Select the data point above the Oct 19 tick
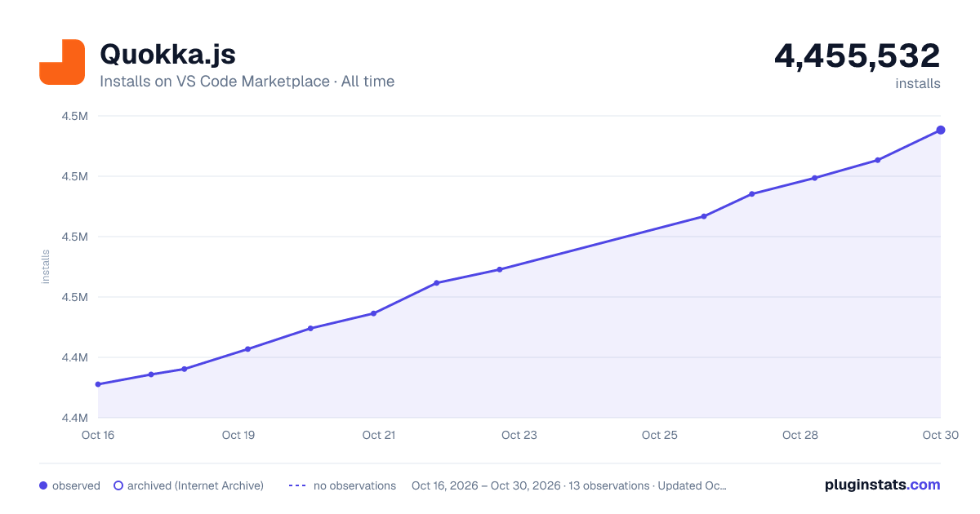Image resolution: width=980 pixels, height=514 pixels. pos(247,349)
